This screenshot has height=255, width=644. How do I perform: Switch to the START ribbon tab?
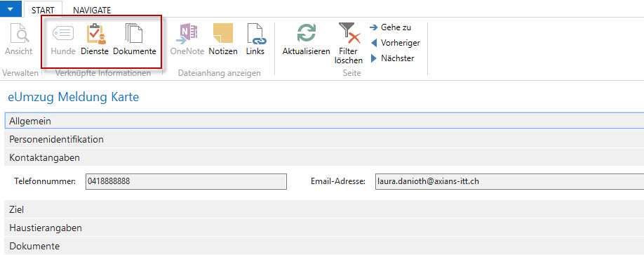pos(43,11)
